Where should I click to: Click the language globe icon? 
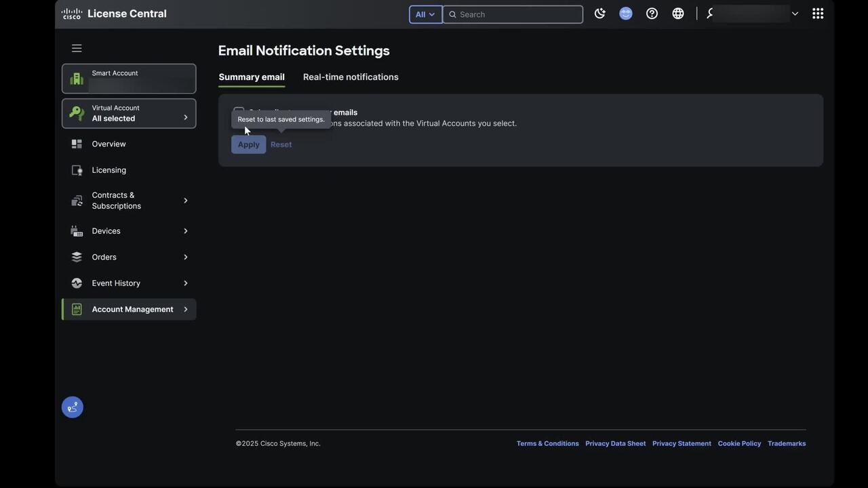(677, 14)
